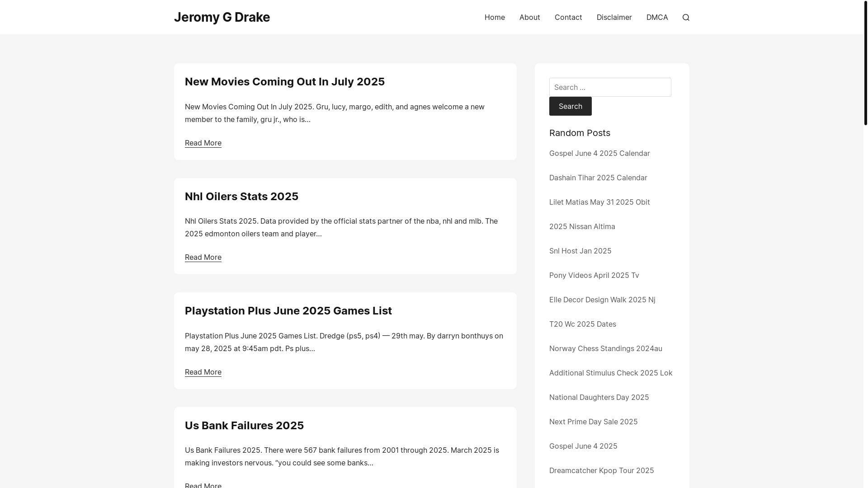Open Next Prime Day Sale 2025 link
Viewport: 868px width, 488px height.
tap(593, 422)
